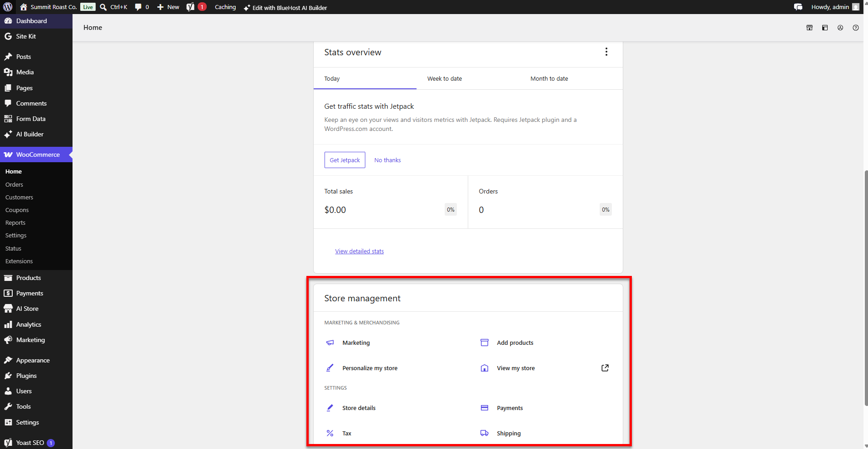Click the page vertical scrollbar
The height and width of the screenshot is (449, 868).
(866, 288)
